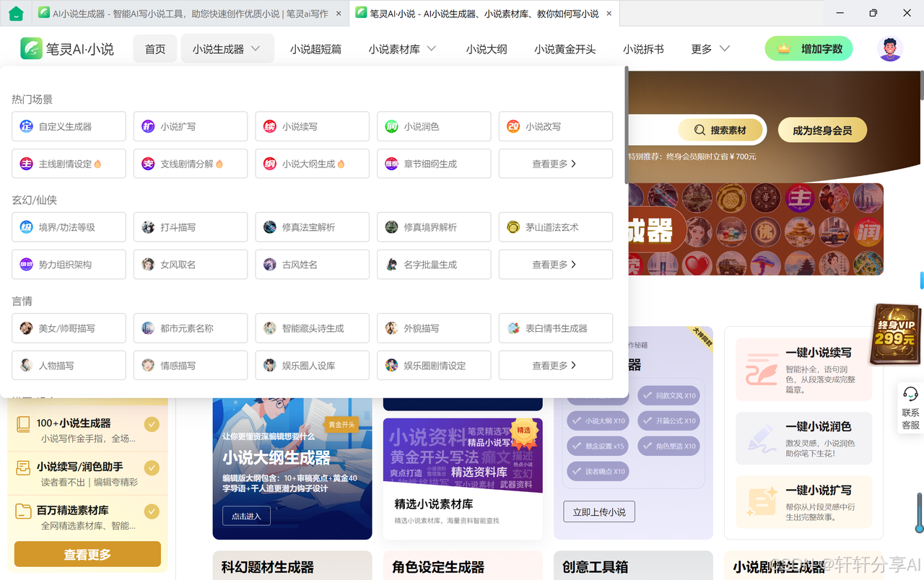Click the 都市元素名称 icon
This screenshot has width=924, height=580.
(148, 328)
